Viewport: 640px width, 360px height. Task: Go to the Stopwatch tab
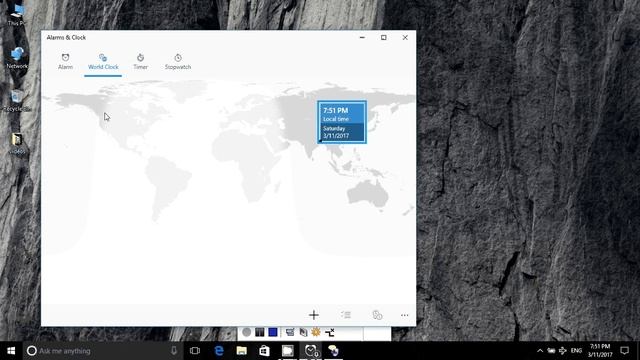pos(178,62)
